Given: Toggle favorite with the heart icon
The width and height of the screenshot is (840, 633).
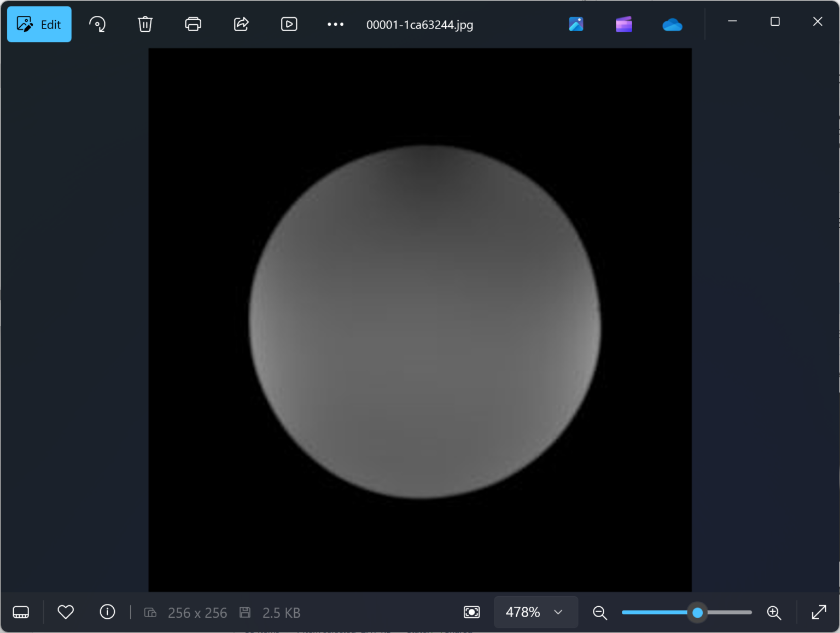Looking at the screenshot, I should [66, 612].
